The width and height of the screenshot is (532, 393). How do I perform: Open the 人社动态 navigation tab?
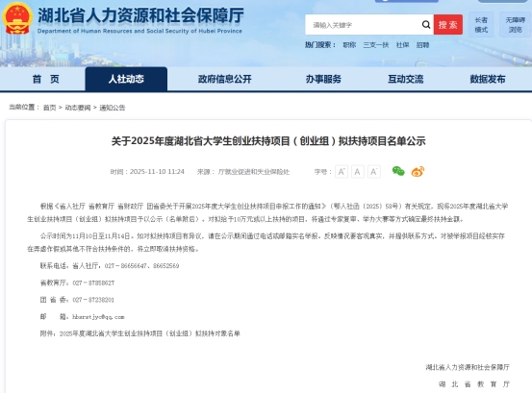click(x=126, y=80)
